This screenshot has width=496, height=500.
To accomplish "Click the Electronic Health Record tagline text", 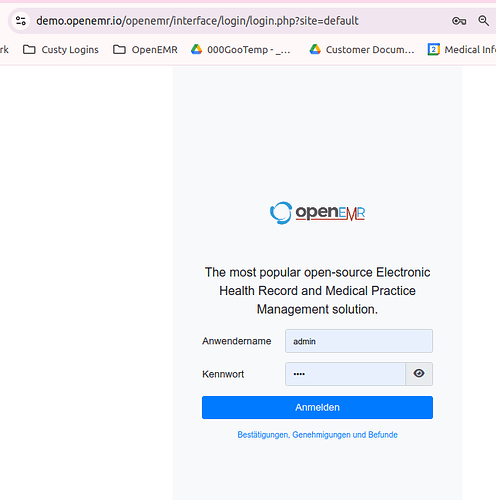I will (317, 291).
